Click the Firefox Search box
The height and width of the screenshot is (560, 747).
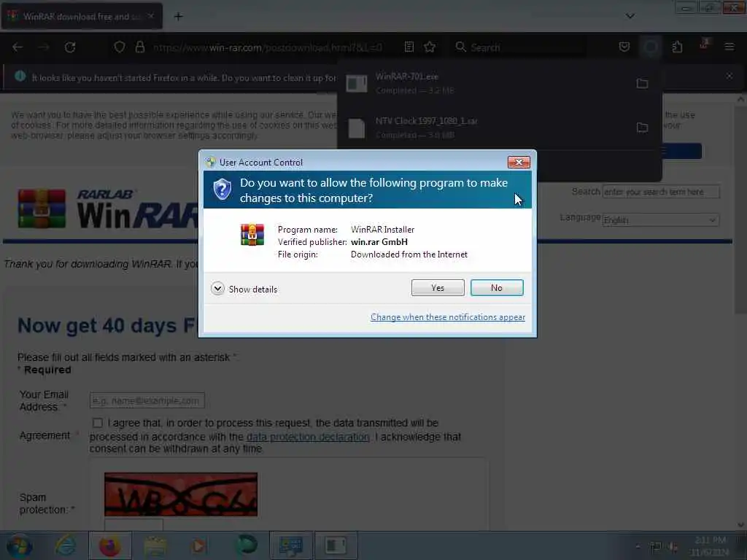point(519,47)
